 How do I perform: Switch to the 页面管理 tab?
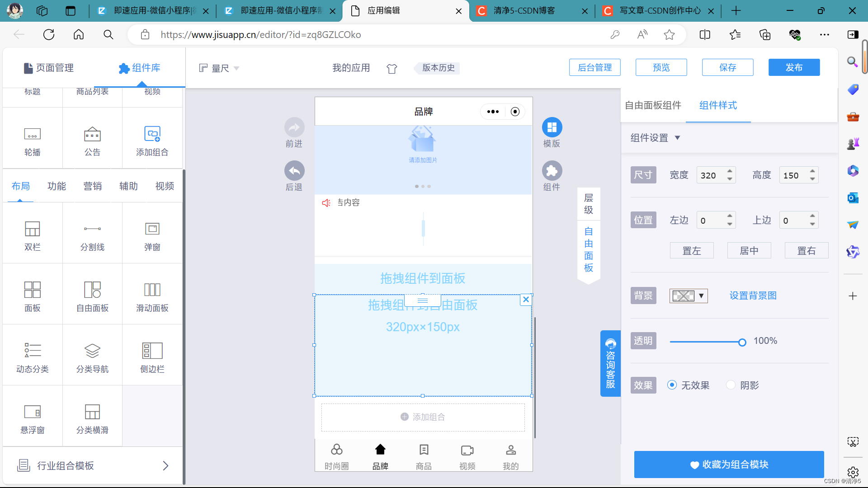(49, 68)
